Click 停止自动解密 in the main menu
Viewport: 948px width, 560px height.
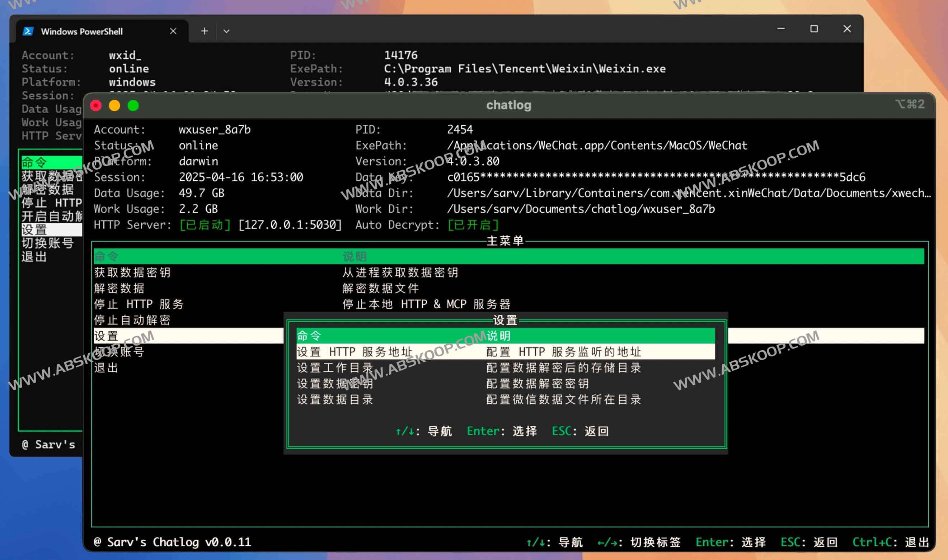[x=132, y=320]
